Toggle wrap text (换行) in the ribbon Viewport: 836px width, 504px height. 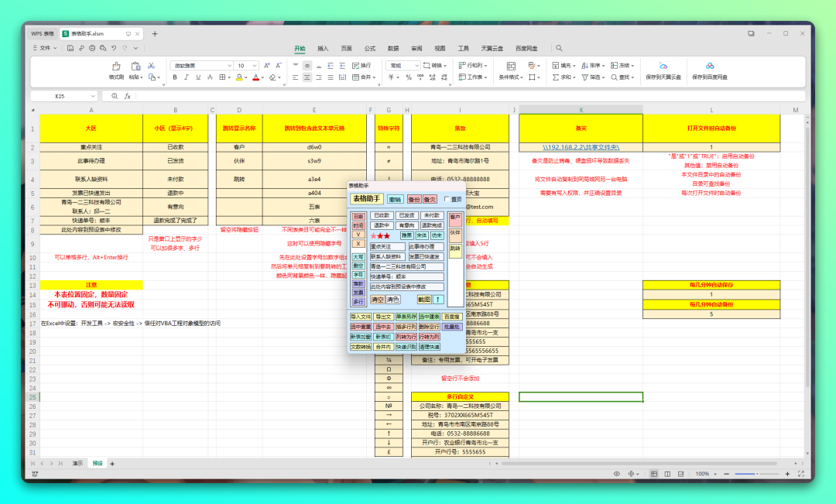361,66
